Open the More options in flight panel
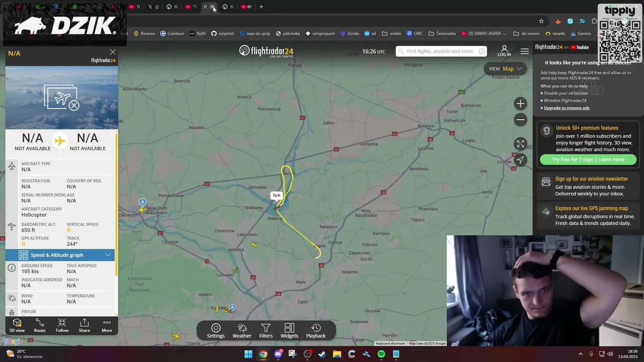This screenshot has width=644, height=362. tap(107, 325)
